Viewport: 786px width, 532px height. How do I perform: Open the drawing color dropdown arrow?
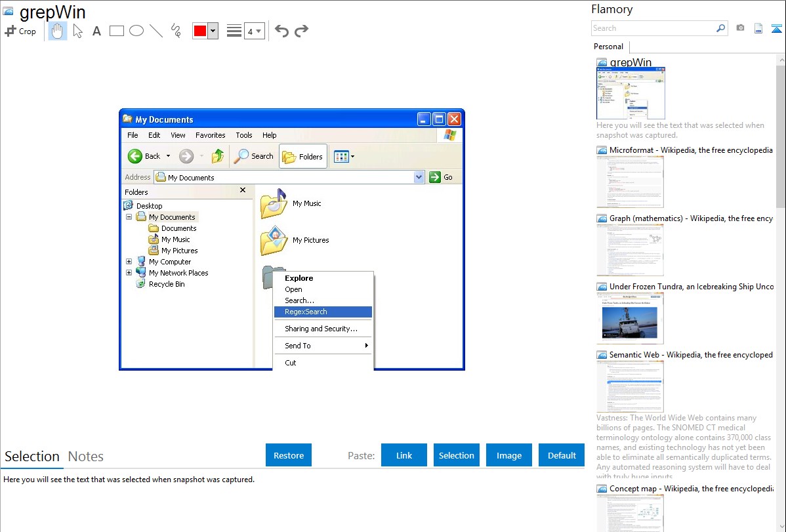click(213, 31)
